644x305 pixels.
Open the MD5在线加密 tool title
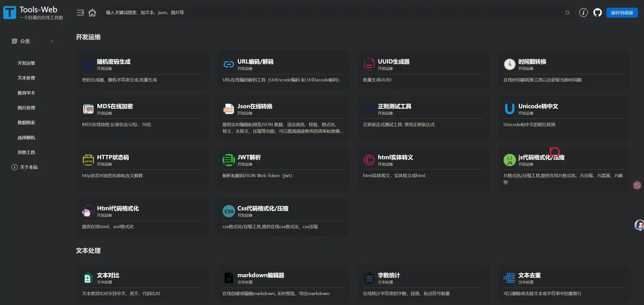click(x=115, y=106)
